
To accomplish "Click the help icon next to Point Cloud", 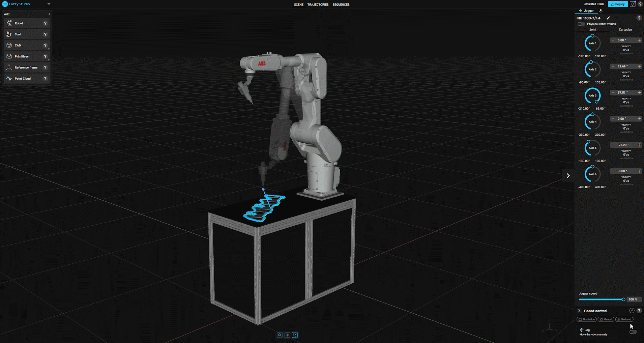I will [45, 79].
